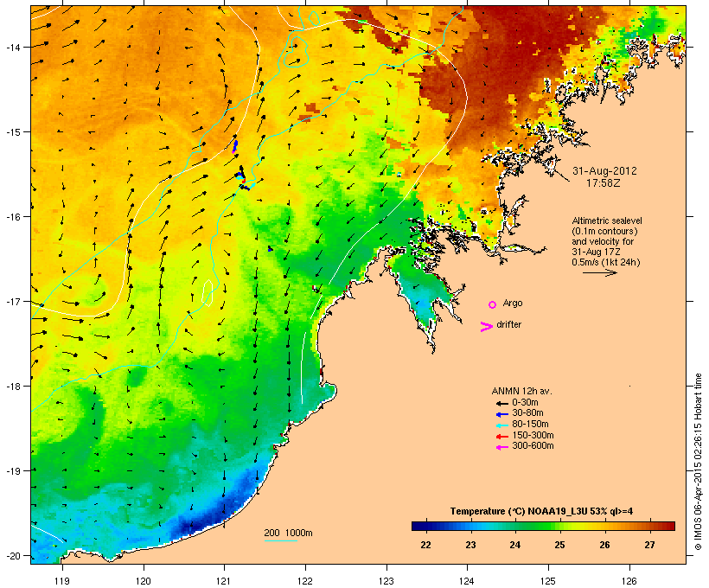
Task: Click the 25 colorbar tick value
Action: point(559,545)
